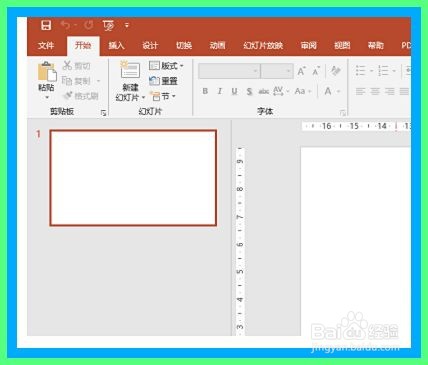This screenshot has width=428, height=365.
Task: Toggle Bold formatting
Action: (205, 91)
